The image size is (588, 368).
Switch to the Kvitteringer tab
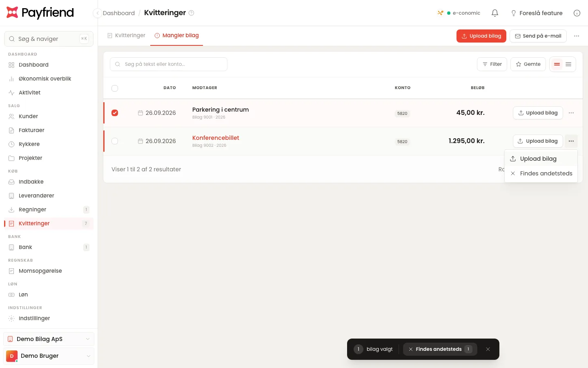tap(126, 36)
